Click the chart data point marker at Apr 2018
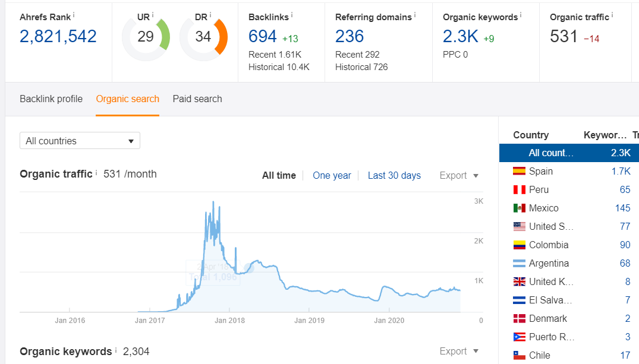The image size is (639, 364). [249, 267]
